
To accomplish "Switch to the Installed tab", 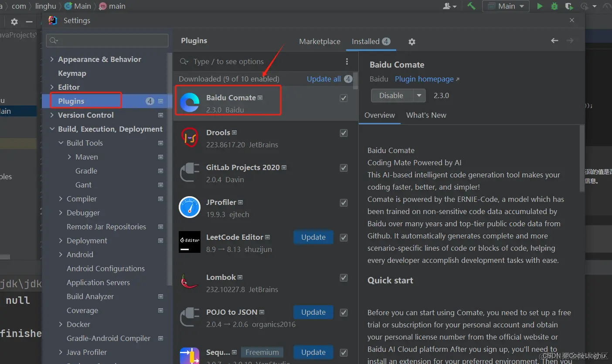I will pos(371,41).
